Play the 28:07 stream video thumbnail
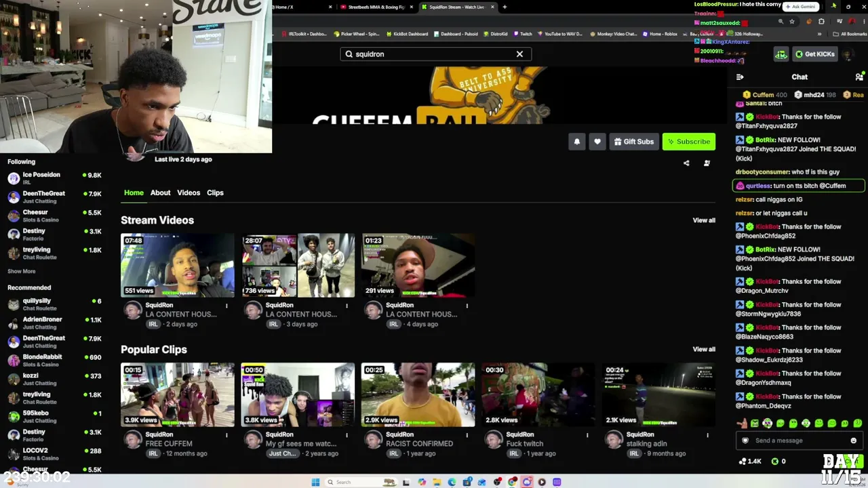 (x=298, y=266)
